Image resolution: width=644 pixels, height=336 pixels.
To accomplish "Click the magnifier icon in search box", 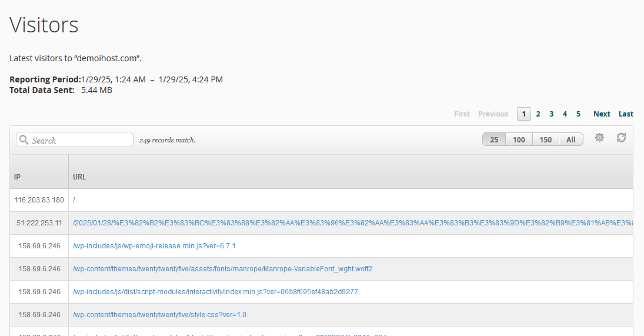I will pyautogui.click(x=24, y=140).
